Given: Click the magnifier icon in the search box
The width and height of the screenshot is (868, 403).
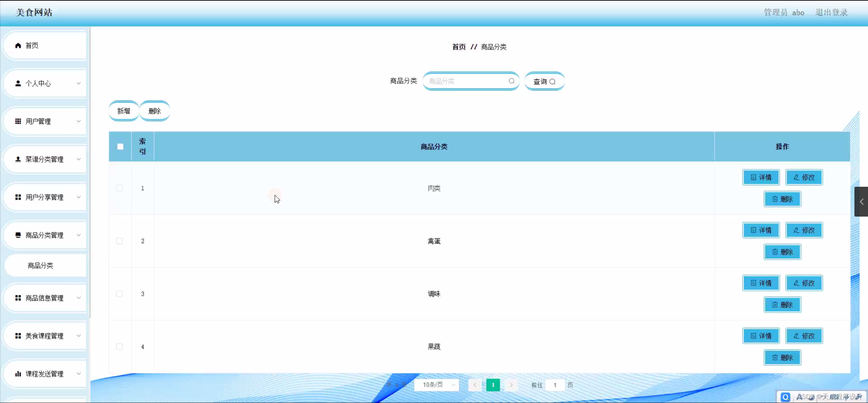Looking at the screenshot, I should pos(512,81).
